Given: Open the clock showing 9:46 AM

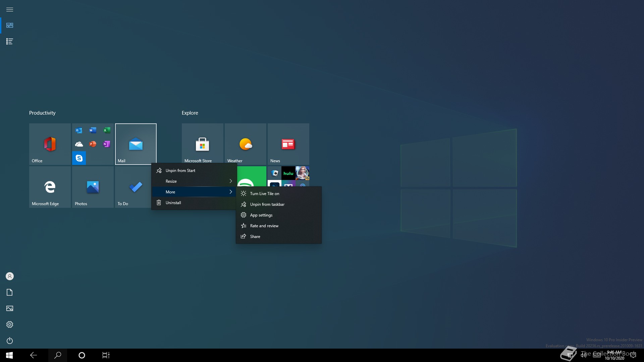Looking at the screenshot, I should 614,355.
